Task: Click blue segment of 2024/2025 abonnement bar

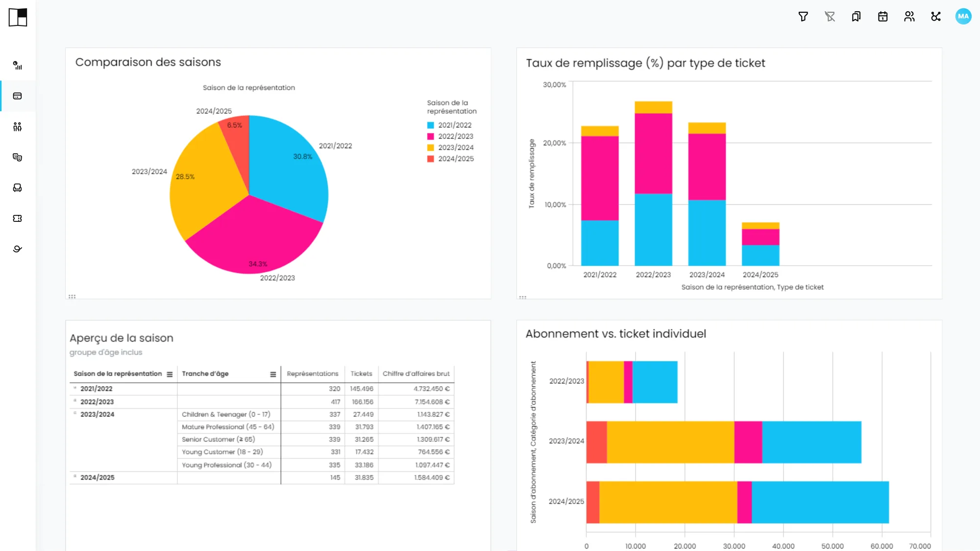Action: 820,502
